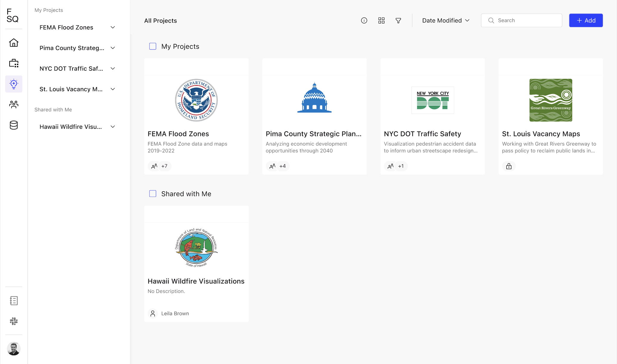Open Hawaii Wildfire Visualizations card title
This screenshot has height=364, width=617.
196,281
